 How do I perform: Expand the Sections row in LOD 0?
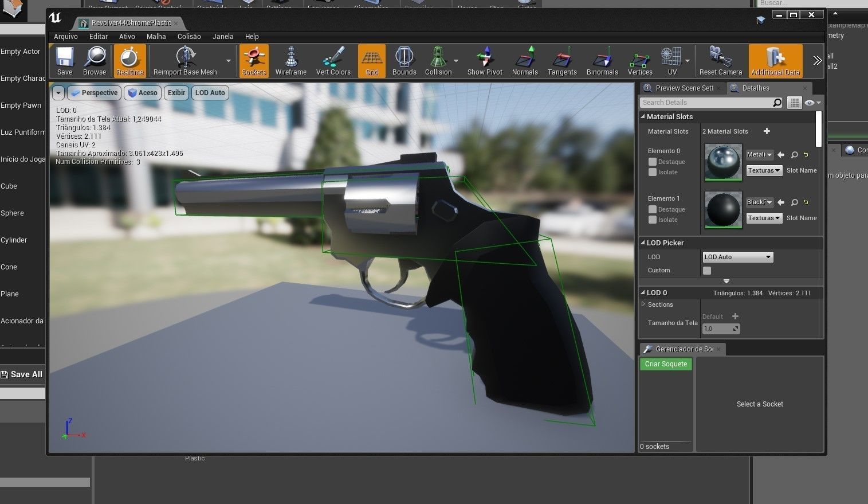point(643,304)
